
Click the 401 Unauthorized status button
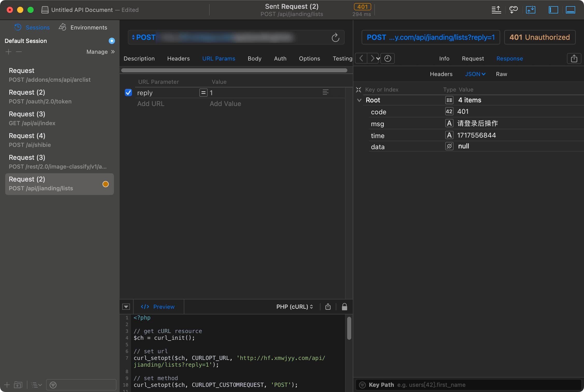pyautogui.click(x=540, y=37)
